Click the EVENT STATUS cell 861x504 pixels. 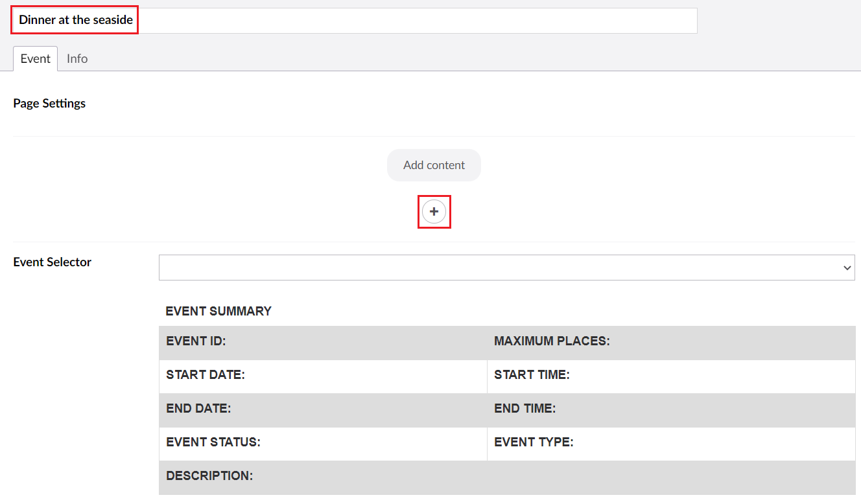pos(323,442)
